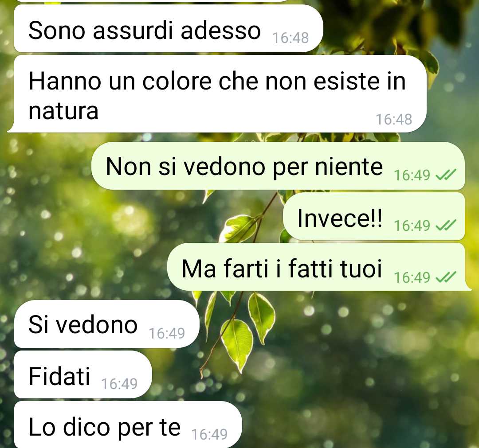
Task: Tap 'Hanno un colore che non esiste' message
Action: click(217, 94)
